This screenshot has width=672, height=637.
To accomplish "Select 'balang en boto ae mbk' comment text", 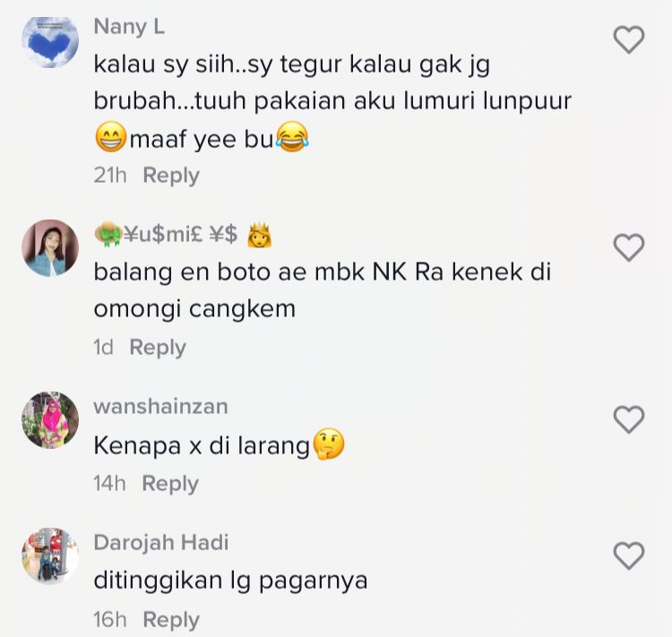I will pos(323,290).
